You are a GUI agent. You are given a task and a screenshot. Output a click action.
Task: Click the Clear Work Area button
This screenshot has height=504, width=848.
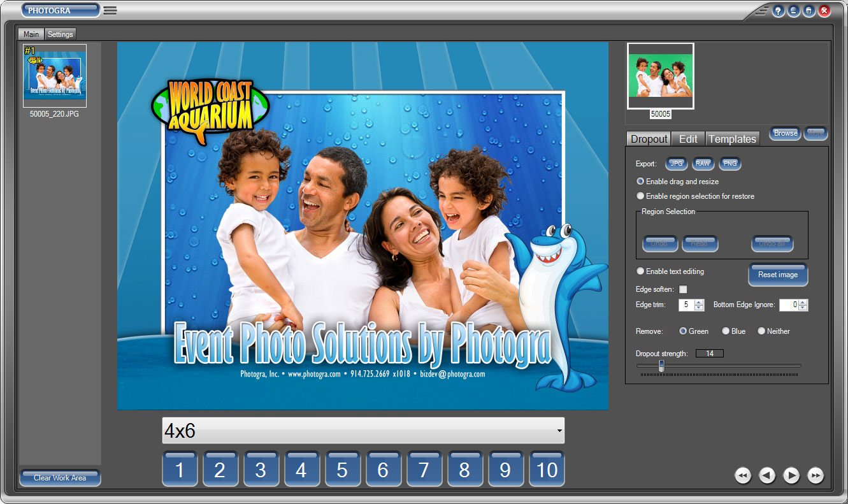[60, 478]
